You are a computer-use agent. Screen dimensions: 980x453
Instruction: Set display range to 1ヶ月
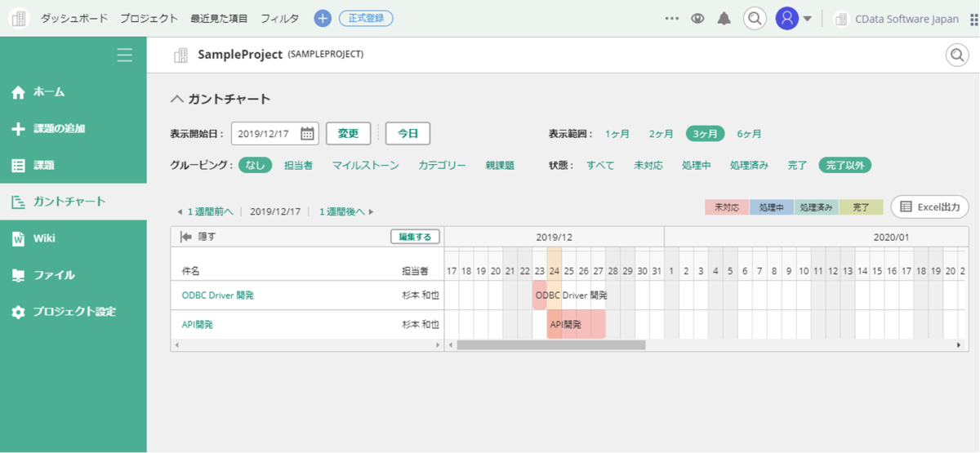click(617, 134)
